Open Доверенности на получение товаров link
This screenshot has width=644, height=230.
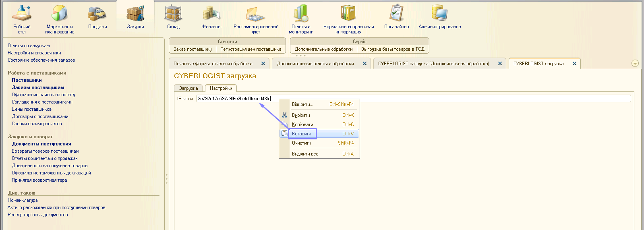[50, 166]
